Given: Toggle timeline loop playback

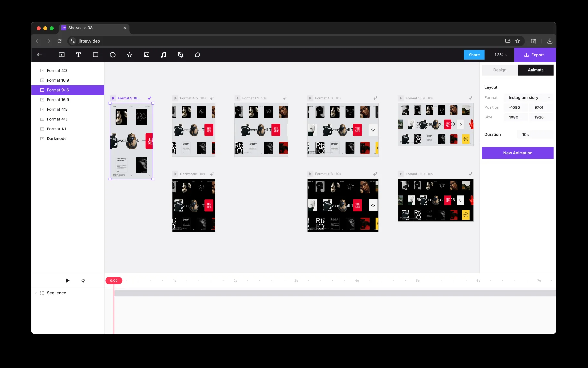Looking at the screenshot, I should 83,281.
